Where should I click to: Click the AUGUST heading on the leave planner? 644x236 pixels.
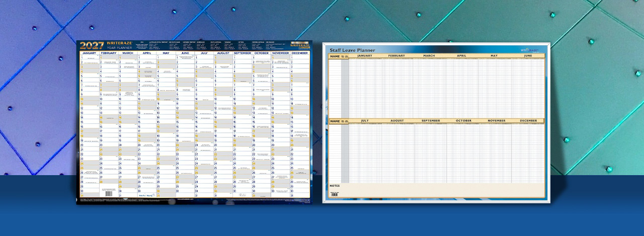[x=397, y=121]
